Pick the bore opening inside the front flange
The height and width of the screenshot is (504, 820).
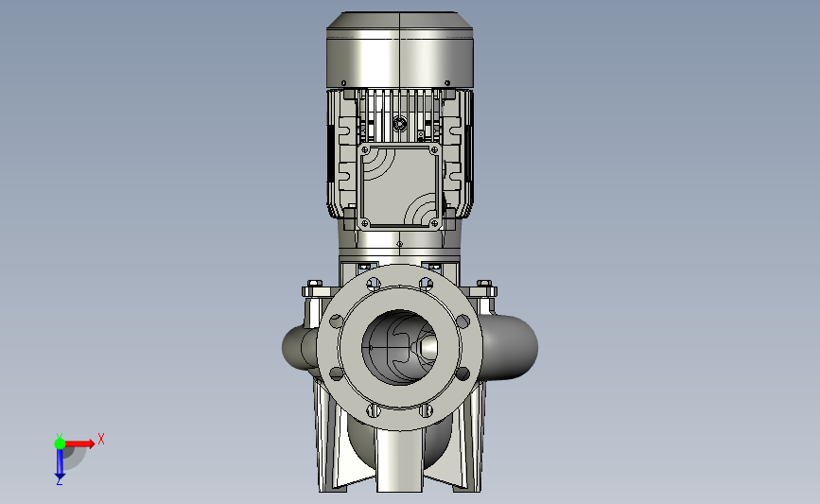tap(399, 347)
